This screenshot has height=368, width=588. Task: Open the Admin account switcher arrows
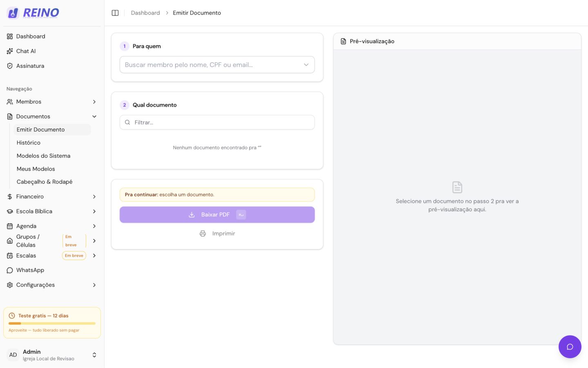(94, 355)
